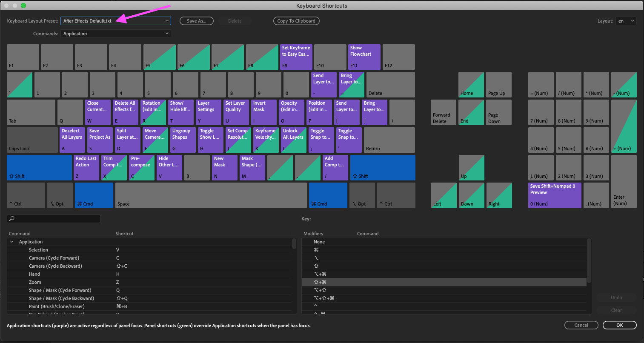
Task: Select the Z key Redo Last Action
Action: click(x=86, y=168)
